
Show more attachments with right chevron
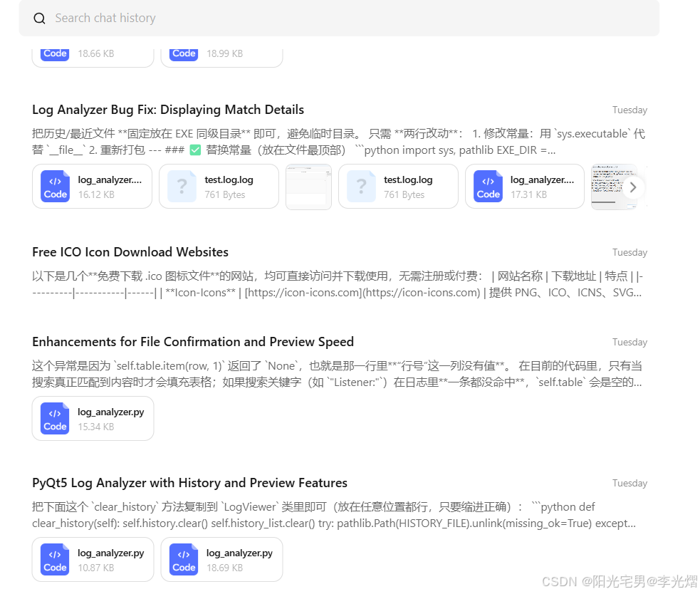pyautogui.click(x=632, y=187)
